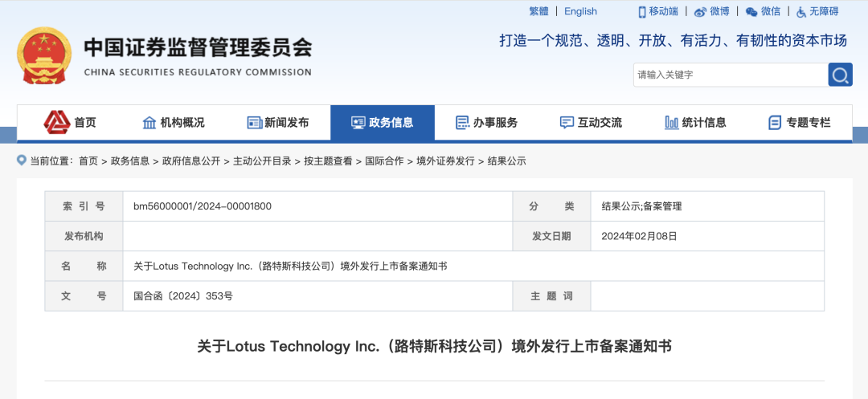This screenshot has width=868, height=399.
Task: Go to 主动公开目录 in breadcrumb
Action: click(x=262, y=161)
